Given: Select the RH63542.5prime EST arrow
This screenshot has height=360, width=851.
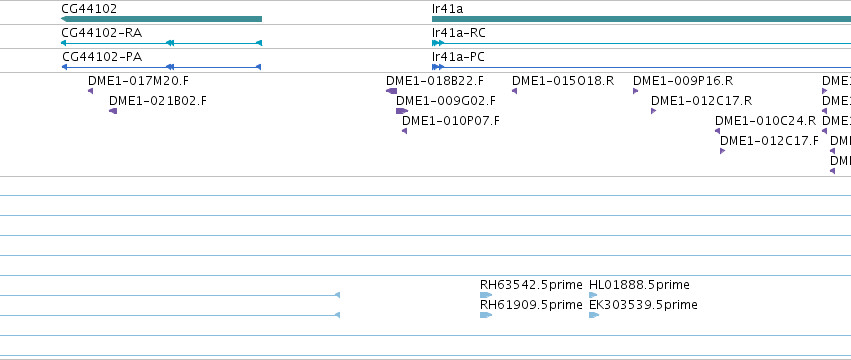Looking at the screenshot, I should [486, 295].
